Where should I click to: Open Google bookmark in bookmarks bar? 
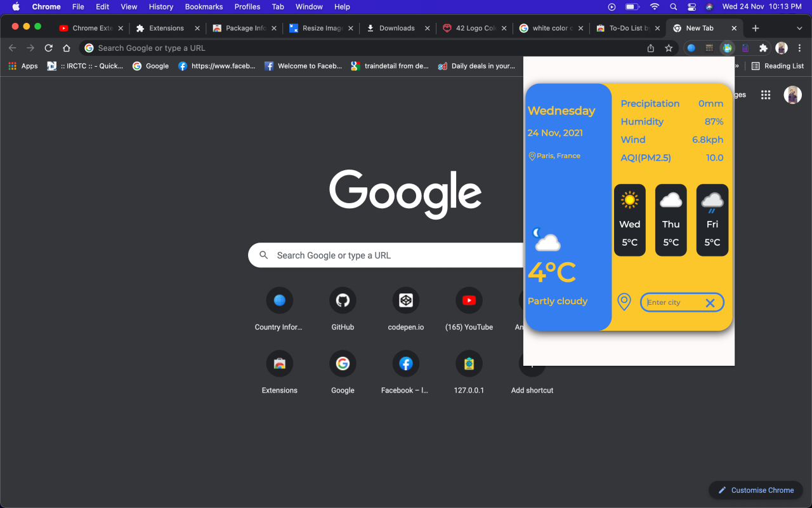pyautogui.click(x=150, y=66)
